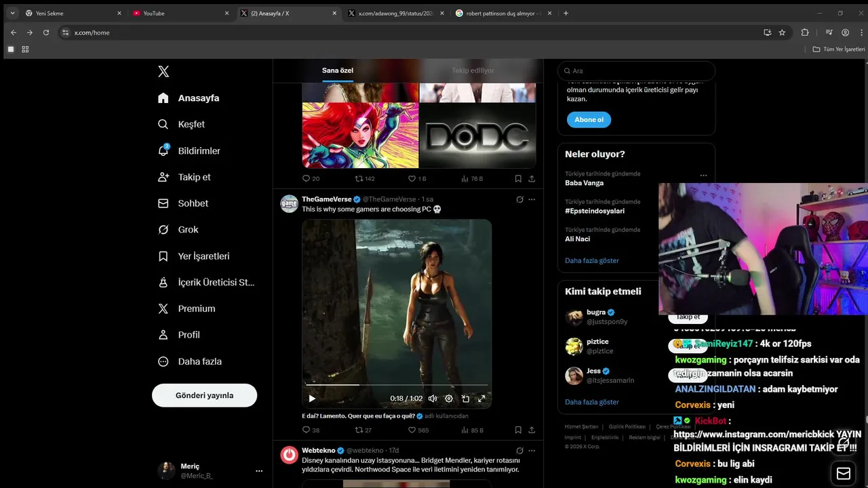Click Daha fazla göster under follow suggestions

pos(592,402)
